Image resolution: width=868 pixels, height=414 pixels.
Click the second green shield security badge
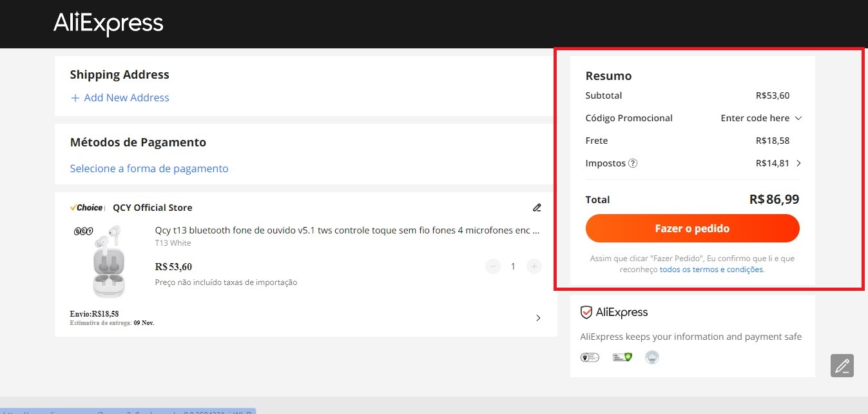622,357
